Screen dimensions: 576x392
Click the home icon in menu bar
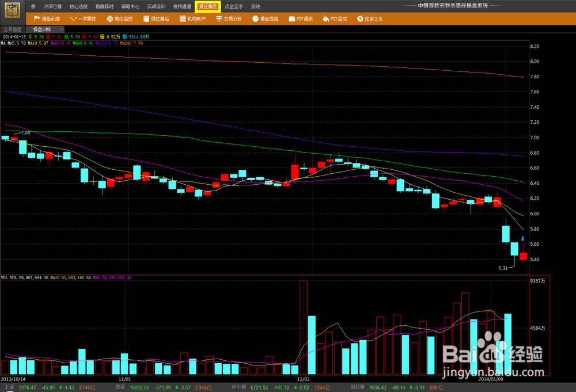point(33,6)
